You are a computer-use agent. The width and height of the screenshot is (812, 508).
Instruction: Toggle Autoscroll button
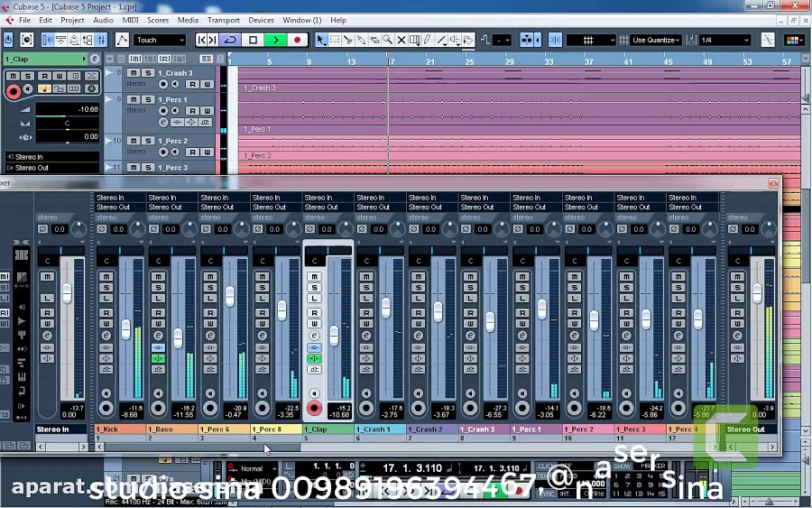527,40
